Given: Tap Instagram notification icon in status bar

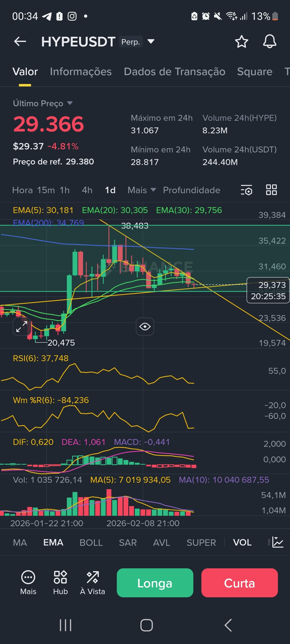Looking at the screenshot, I should (72, 16).
